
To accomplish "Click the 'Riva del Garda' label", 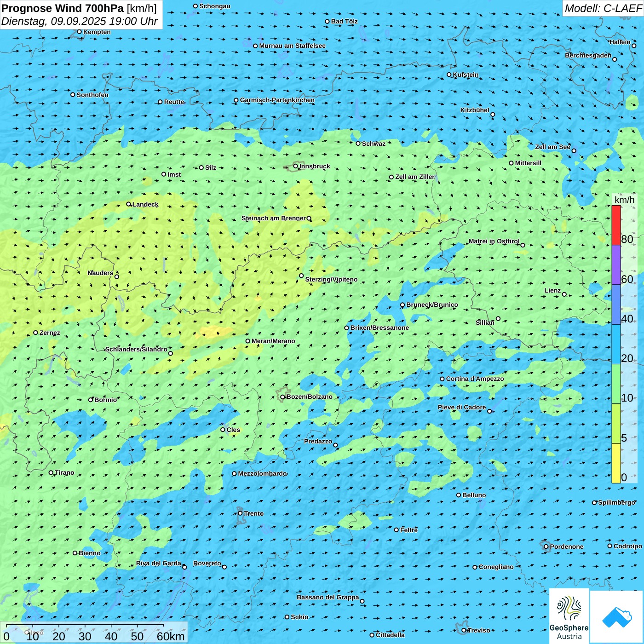I will pos(159,563).
